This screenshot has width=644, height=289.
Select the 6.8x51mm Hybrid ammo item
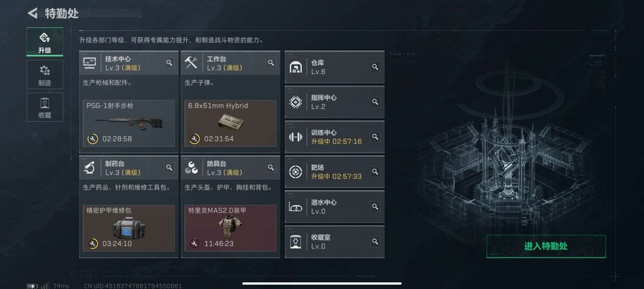(x=231, y=123)
